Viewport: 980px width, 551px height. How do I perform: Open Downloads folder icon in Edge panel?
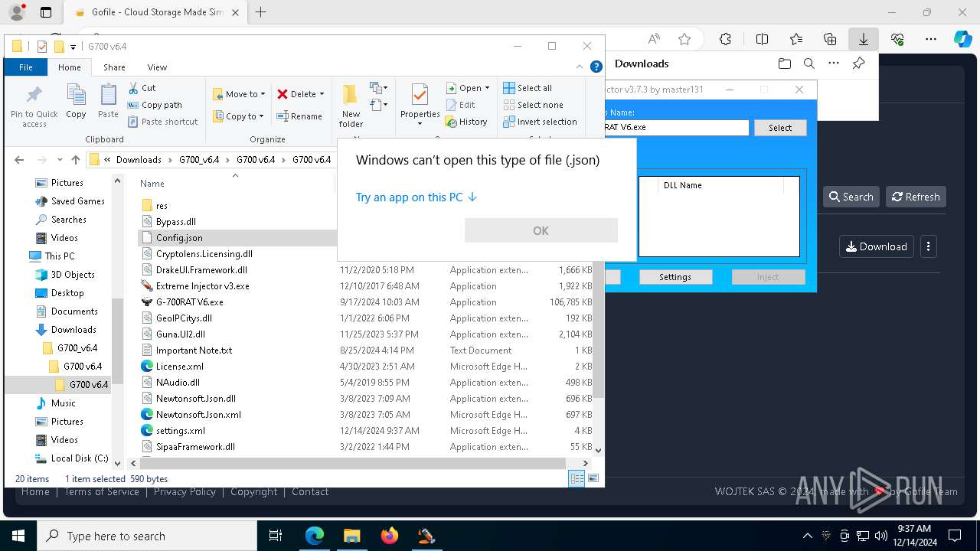[x=784, y=64]
